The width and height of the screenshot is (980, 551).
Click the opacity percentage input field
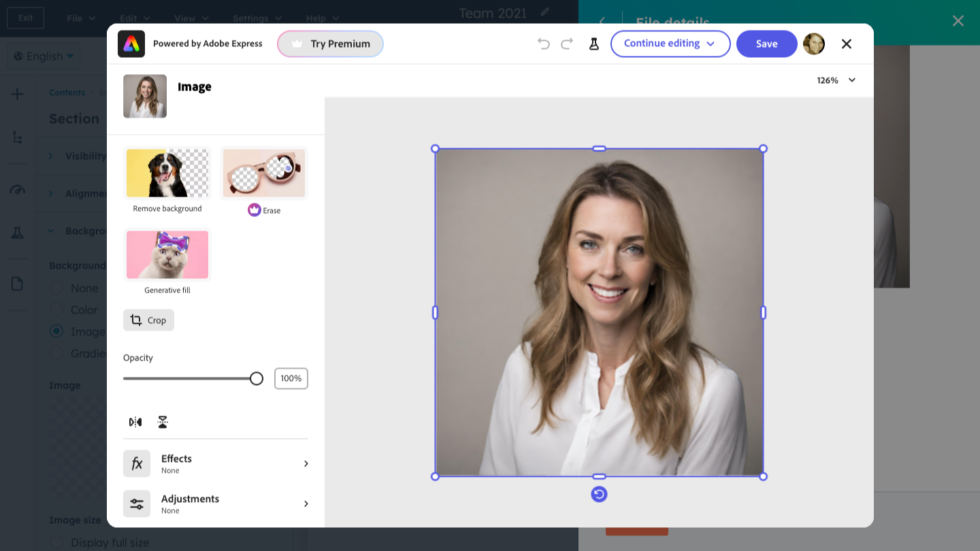coord(291,379)
